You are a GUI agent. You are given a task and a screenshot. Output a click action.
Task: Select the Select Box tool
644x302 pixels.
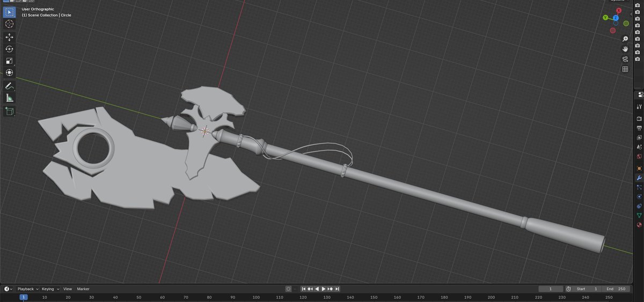(x=9, y=11)
